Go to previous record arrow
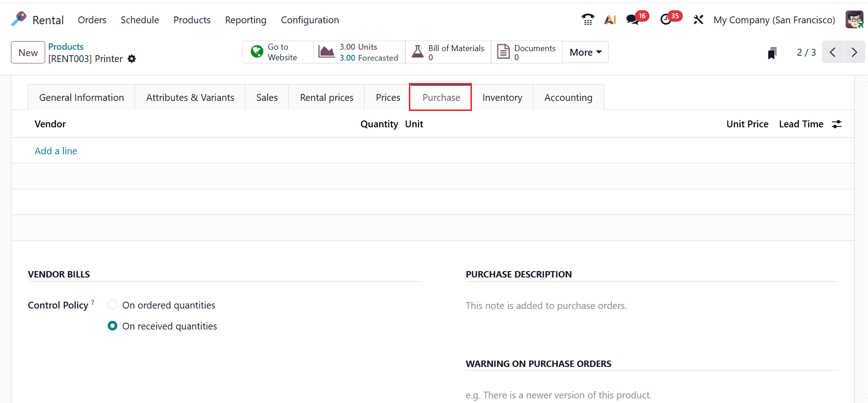Screen dimensions: 868x403 click(833, 52)
